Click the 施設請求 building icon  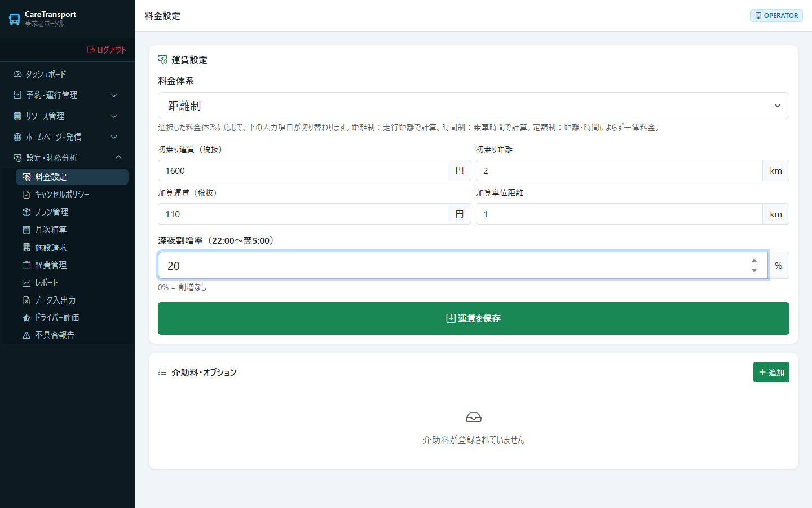[x=27, y=247]
